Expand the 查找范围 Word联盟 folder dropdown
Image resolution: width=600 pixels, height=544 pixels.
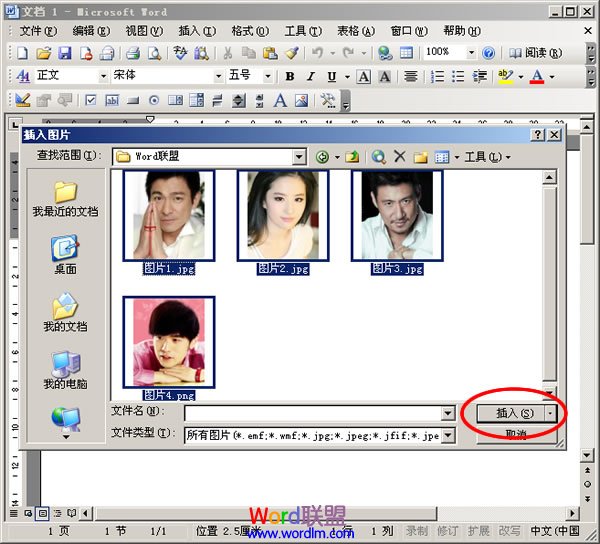[299, 157]
